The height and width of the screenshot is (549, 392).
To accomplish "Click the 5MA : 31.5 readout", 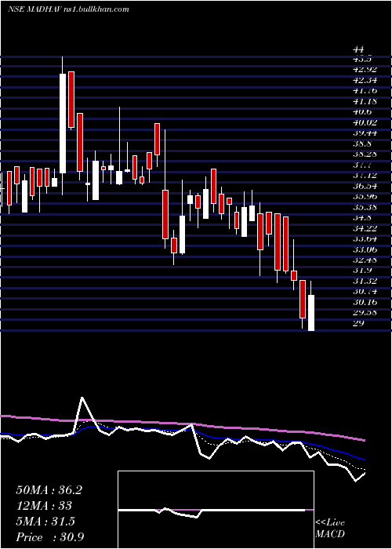I will (x=45, y=522).
